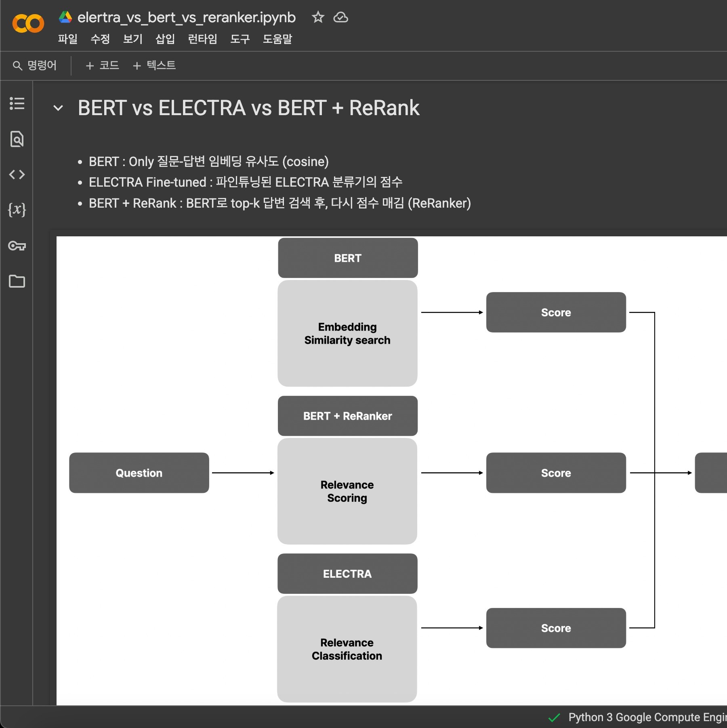This screenshot has height=728, width=727.
Task: Star the notebook as favorite
Action: click(318, 17)
